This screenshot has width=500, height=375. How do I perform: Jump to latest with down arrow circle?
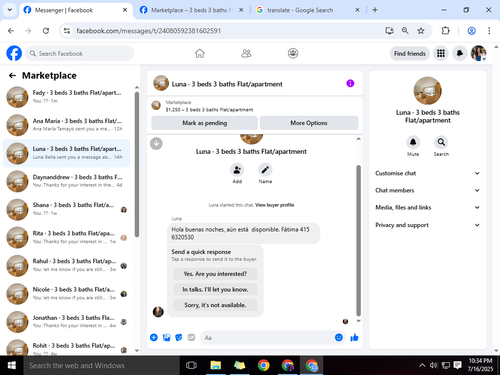[156, 144]
